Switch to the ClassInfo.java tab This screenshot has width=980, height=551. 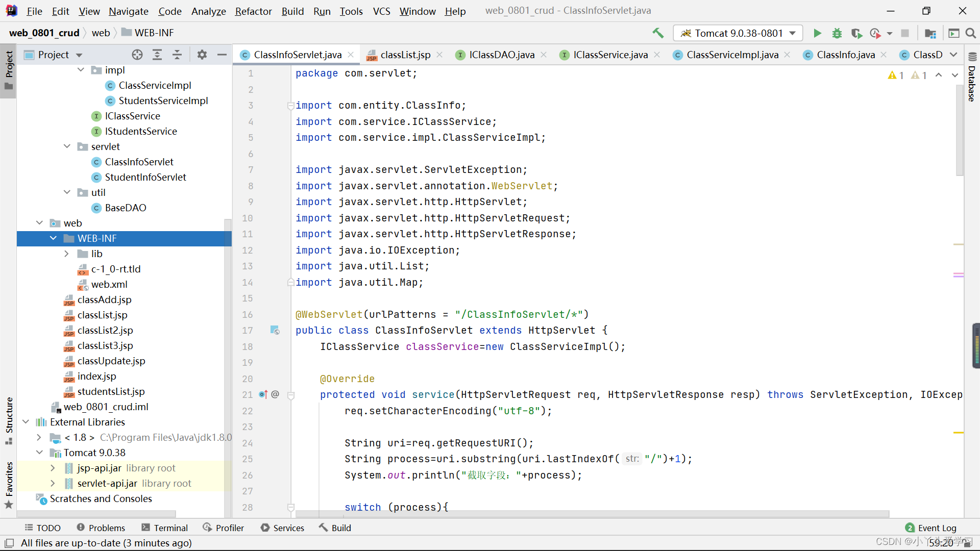click(x=845, y=55)
